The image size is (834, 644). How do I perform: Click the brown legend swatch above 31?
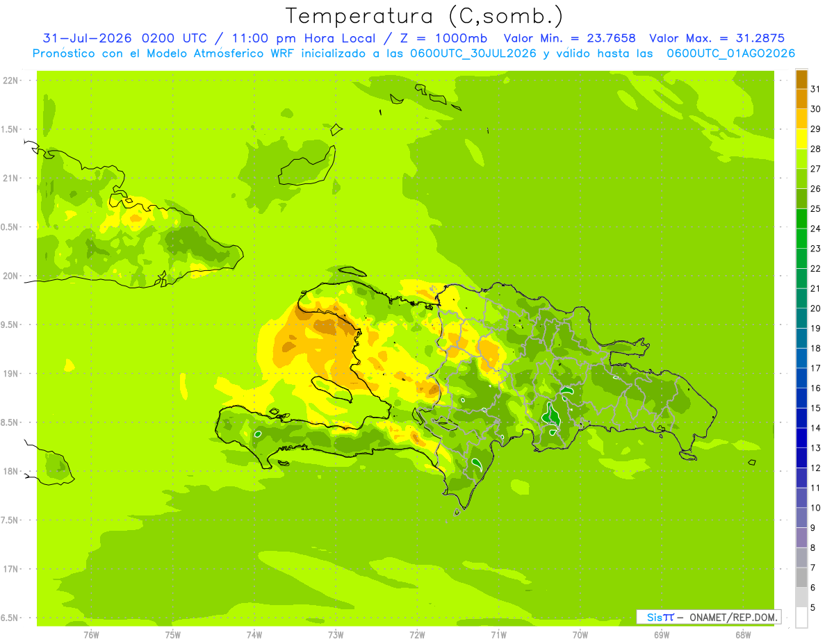pos(801,80)
